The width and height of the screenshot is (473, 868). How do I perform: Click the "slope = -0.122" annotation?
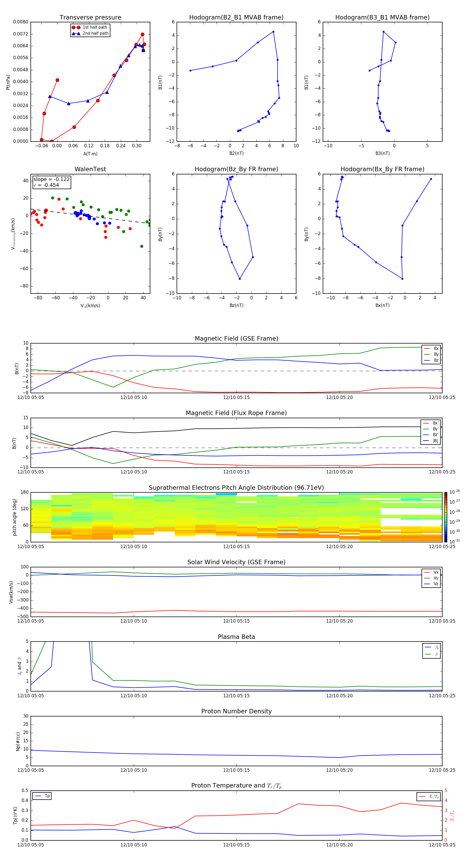pyautogui.click(x=52, y=179)
